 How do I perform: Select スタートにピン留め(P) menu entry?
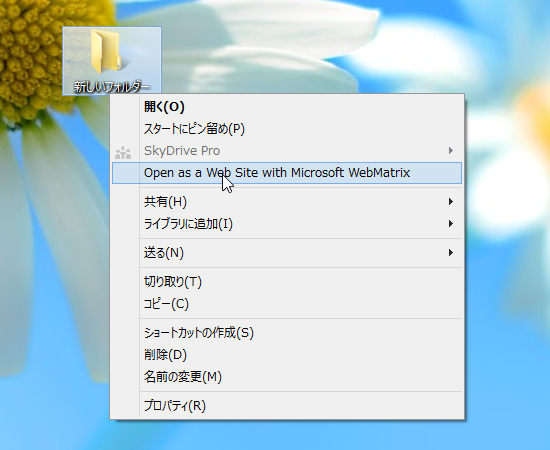point(287,129)
